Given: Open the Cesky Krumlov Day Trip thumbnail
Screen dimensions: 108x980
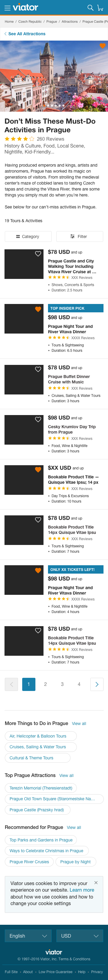Looking at the screenshot, I should [x=24, y=430].
